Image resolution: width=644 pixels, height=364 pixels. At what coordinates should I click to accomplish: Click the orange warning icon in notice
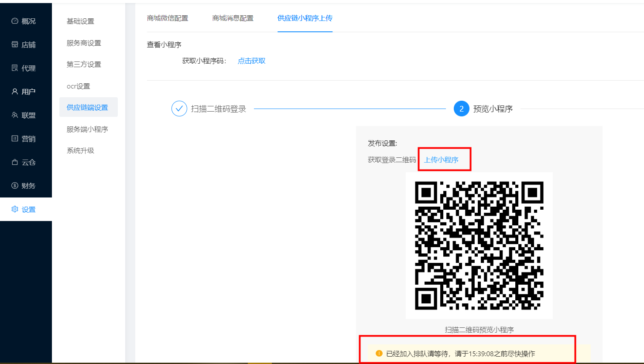379,354
